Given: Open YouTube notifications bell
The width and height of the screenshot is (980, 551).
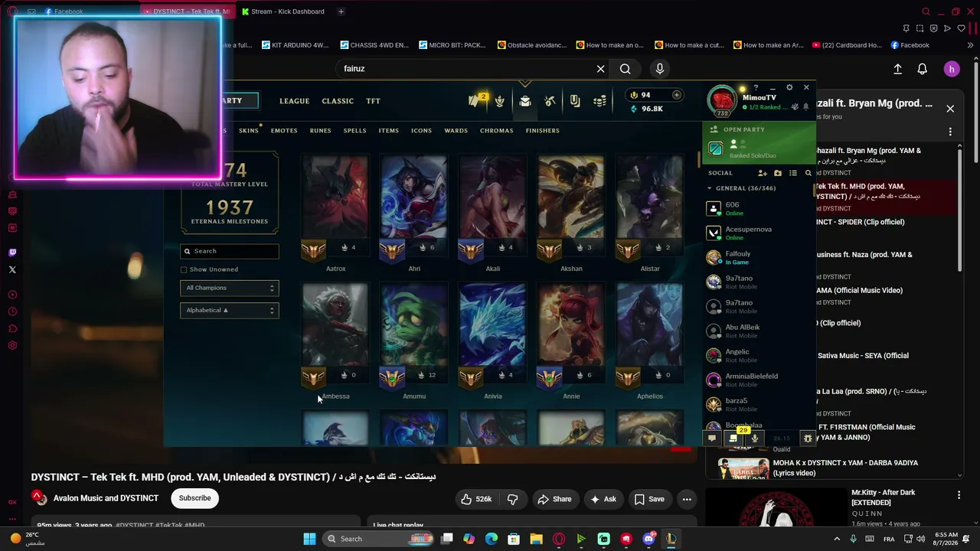Looking at the screenshot, I should [x=923, y=69].
